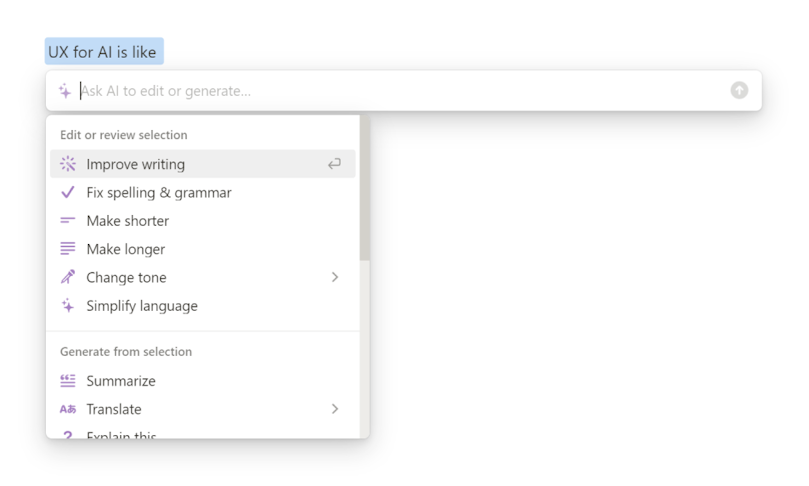
Task: Select Improve writing menu option
Action: (203, 164)
